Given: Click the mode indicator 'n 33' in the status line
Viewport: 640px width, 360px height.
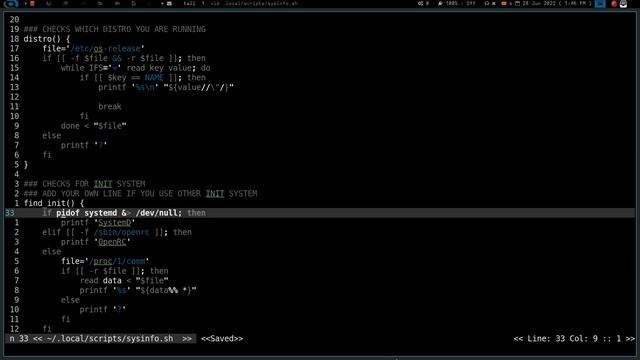Looking at the screenshot, I should click(x=19, y=339).
